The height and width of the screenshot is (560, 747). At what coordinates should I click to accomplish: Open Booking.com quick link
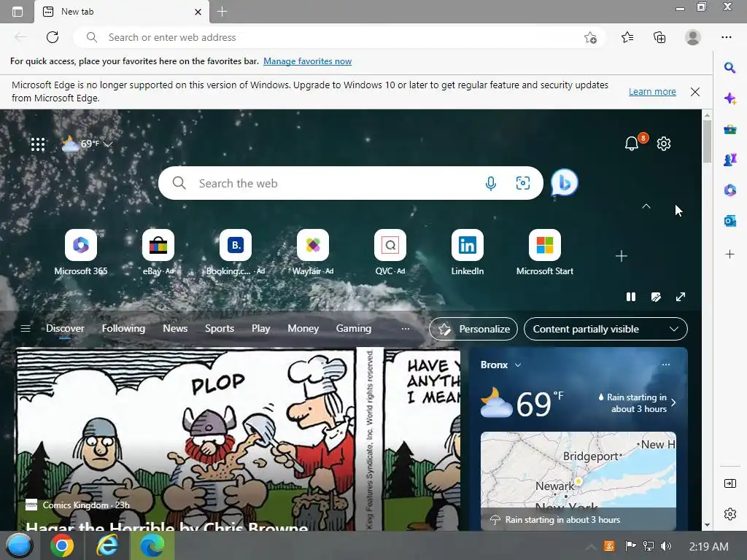pyautogui.click(x=236, y=252)
